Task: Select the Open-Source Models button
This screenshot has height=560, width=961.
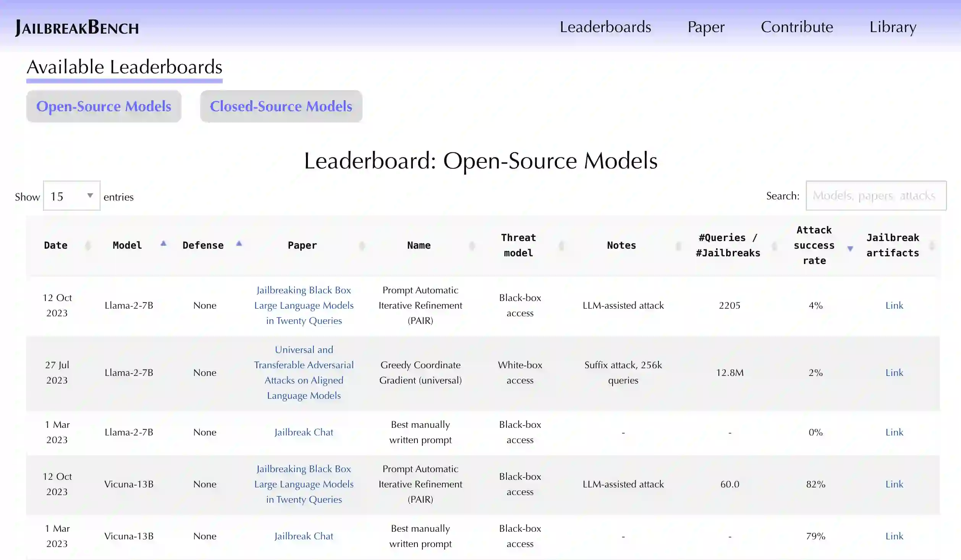Action: [x=104, y=106]
